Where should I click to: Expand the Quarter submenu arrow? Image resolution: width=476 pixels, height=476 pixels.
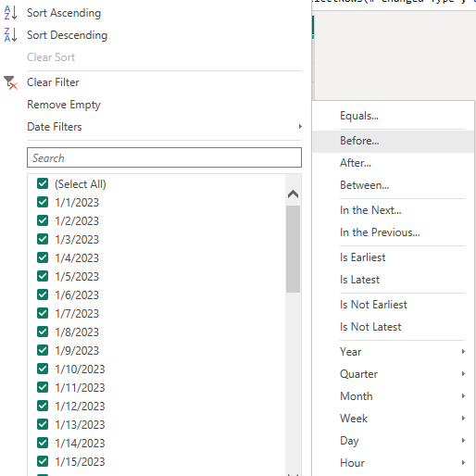[463, 374]
